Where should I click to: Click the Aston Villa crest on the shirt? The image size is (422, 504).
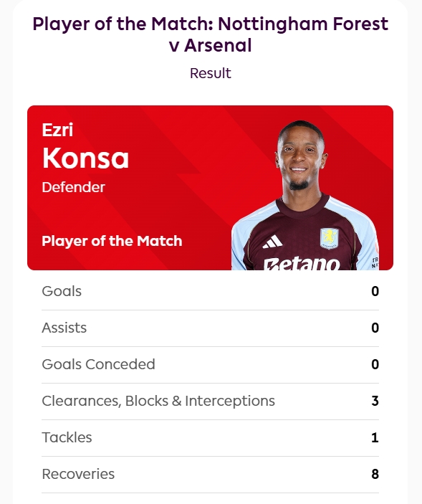tap(329, 238)
